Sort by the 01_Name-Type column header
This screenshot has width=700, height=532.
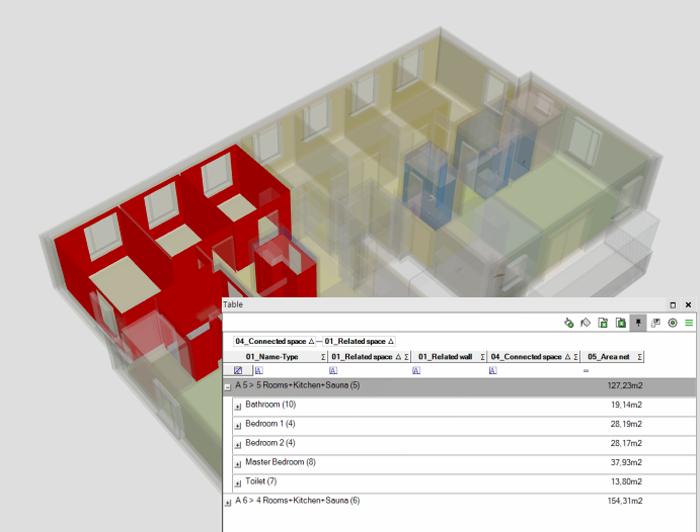[272, 357]
